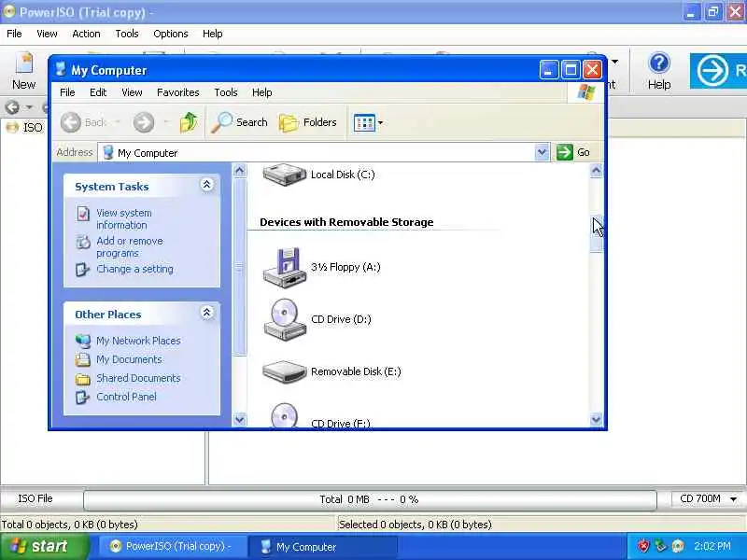The width and height of the screenshot is (747, 560).
Task: Open the Views dropdown arrow
Action: pos(380,123)
